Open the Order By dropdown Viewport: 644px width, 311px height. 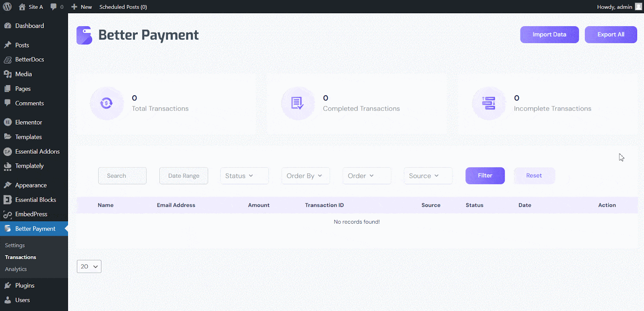click(305, 176)
